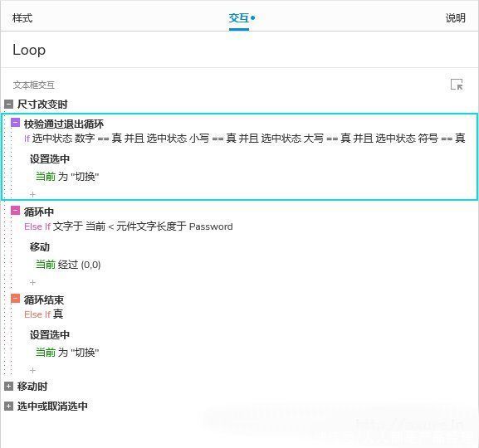Expand the 移动时 event

click(x=8, y=387)
